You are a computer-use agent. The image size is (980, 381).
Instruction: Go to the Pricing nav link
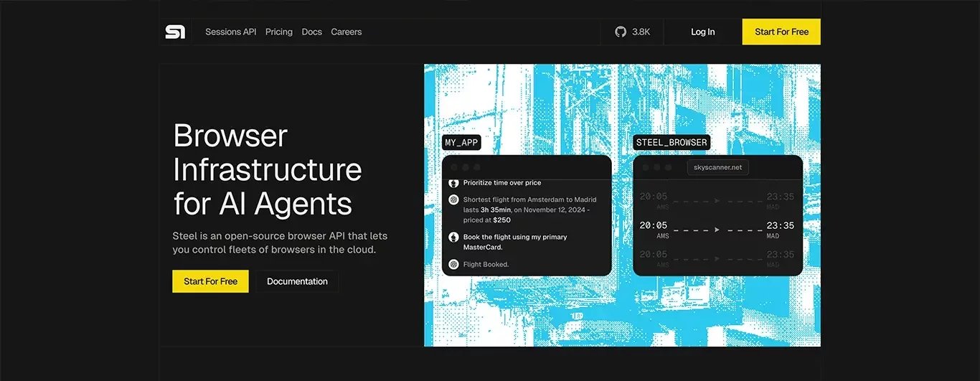pos(279,32)
